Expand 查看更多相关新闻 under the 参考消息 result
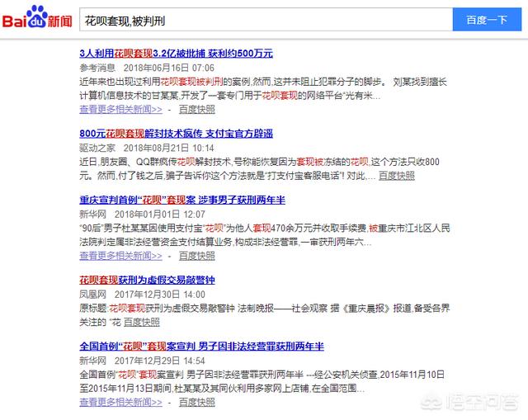 pos(120,108)
